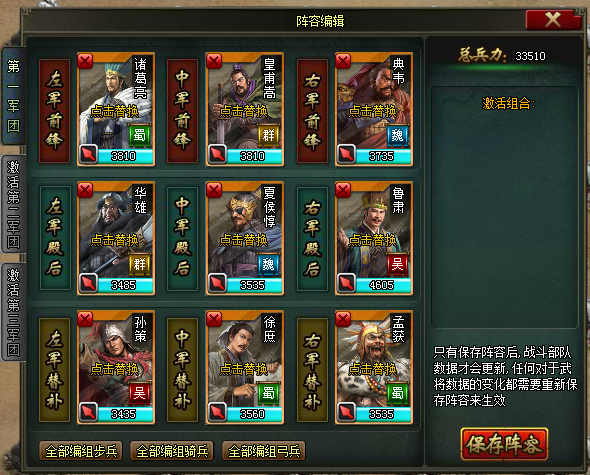
Task: Click 全部编组弓兵 button
Action: pyautogui.click(x=264, y=451)
